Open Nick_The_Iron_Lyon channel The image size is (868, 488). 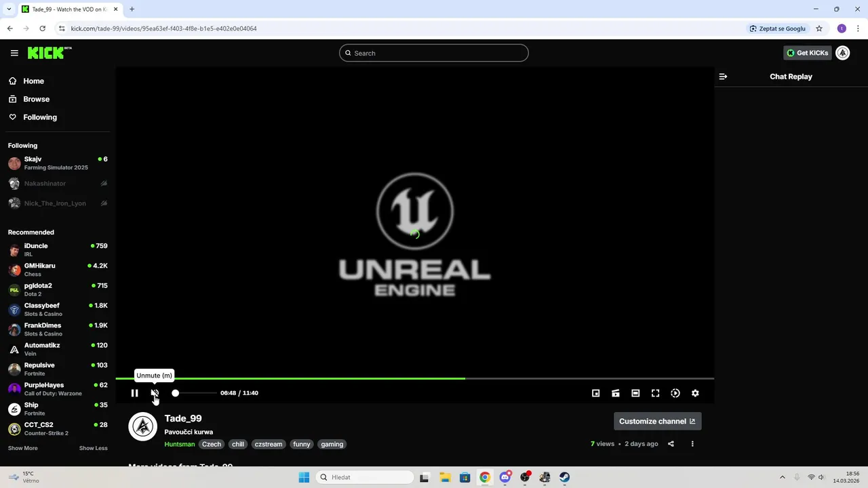(x=58, y=203)
